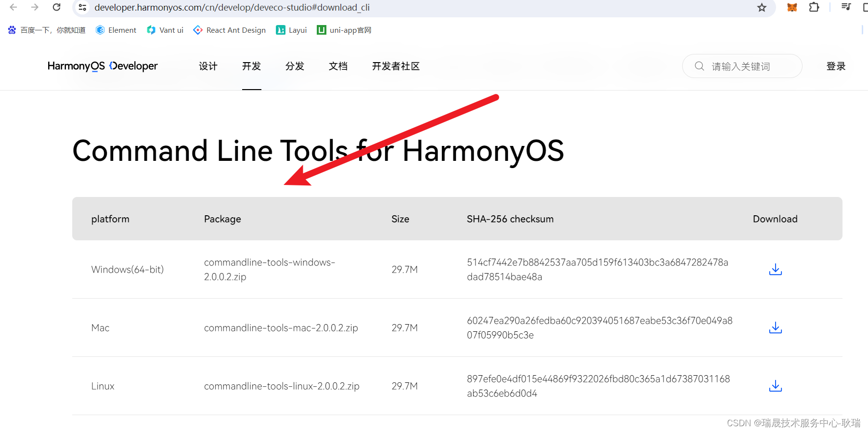Download the Windows(64-bit) command line tools
Screen dimensions: 868x432
click(775, 270)
